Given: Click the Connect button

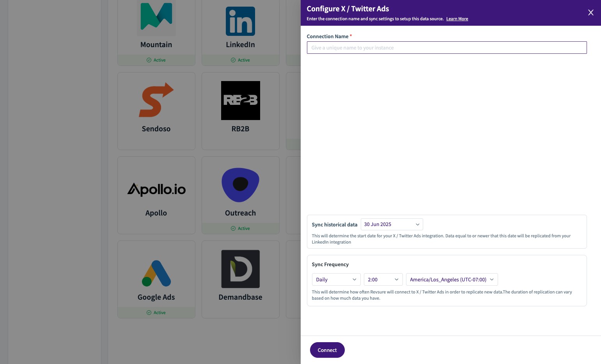Looking at the screenshot, I should point(327,350).
